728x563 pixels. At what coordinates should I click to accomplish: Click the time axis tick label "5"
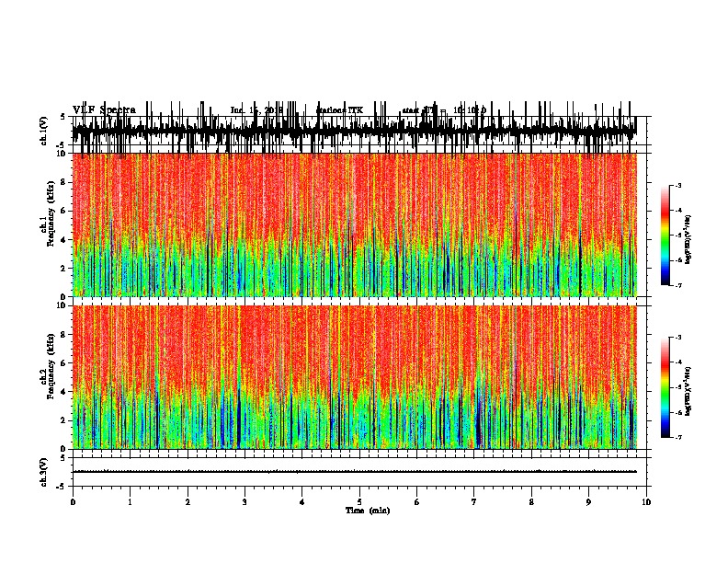(x=359, y=502)
